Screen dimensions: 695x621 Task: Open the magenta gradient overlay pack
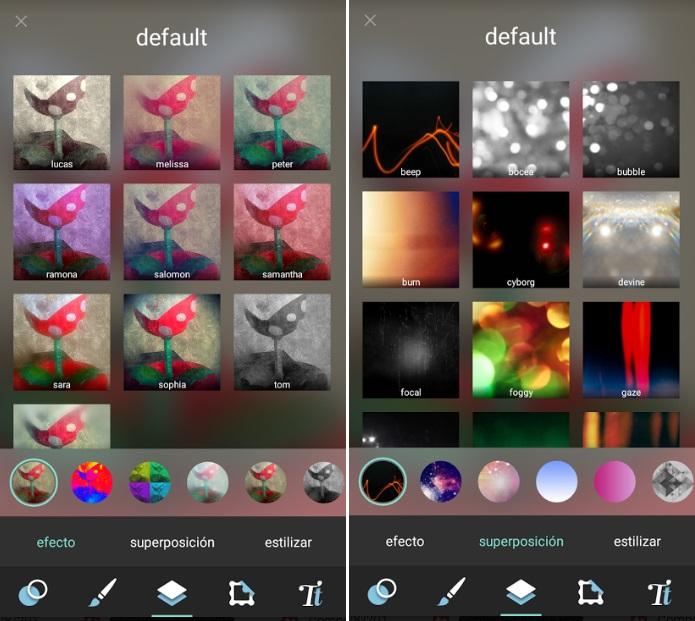614,481
